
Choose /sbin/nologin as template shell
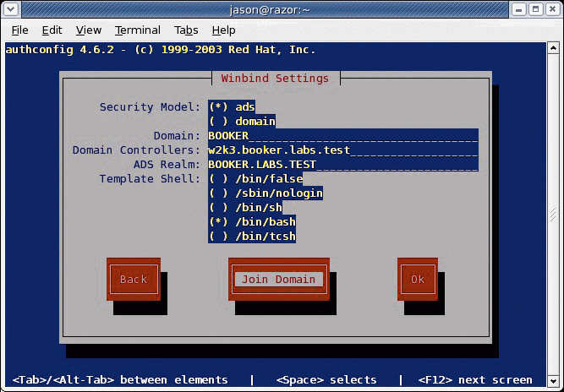coord(266,193)
